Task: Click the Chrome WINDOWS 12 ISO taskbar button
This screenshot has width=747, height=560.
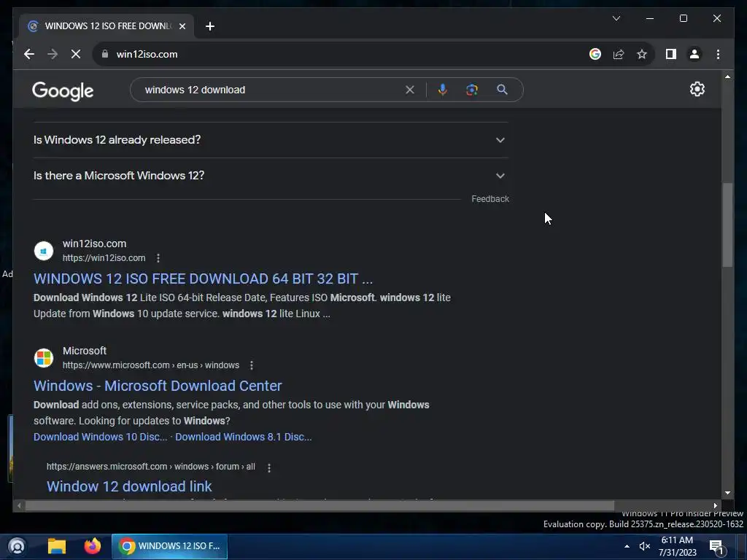Action: pos(169,545)
